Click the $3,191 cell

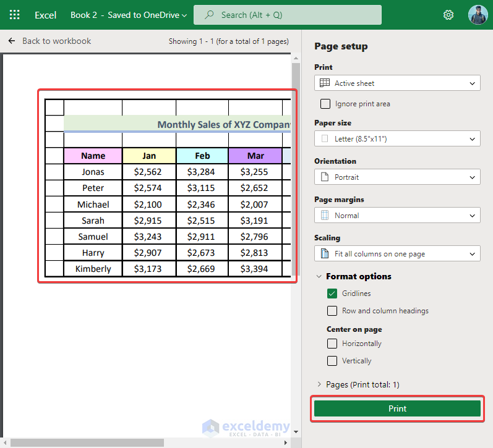tap(255, 220)
